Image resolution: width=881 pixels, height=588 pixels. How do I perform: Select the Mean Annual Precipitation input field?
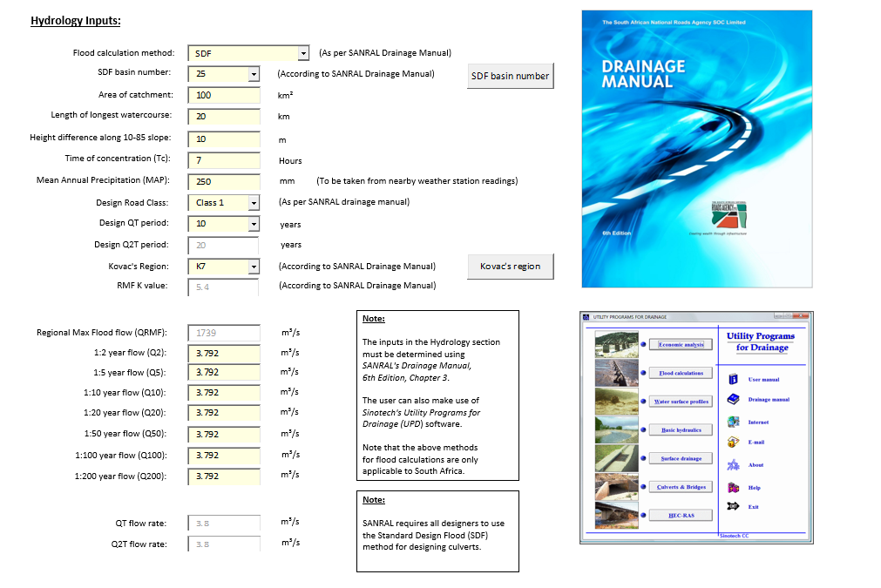click(x=224, y=181)
